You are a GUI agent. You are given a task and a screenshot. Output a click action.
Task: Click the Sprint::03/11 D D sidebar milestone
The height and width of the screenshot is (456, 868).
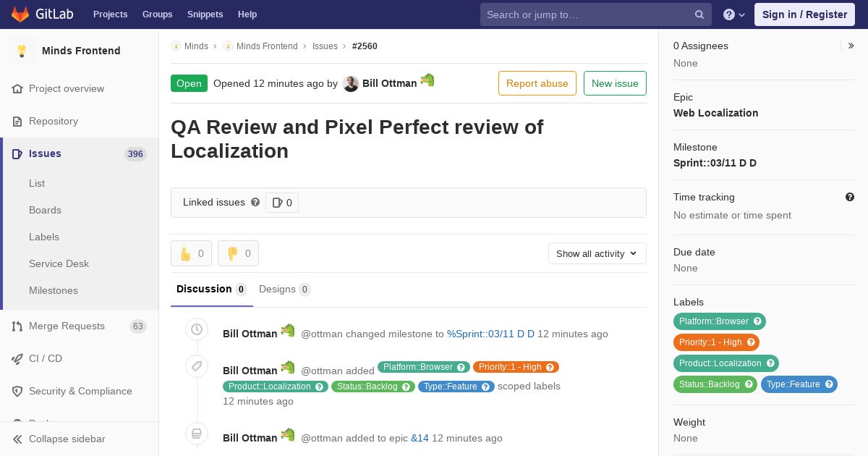pos(715,163)
